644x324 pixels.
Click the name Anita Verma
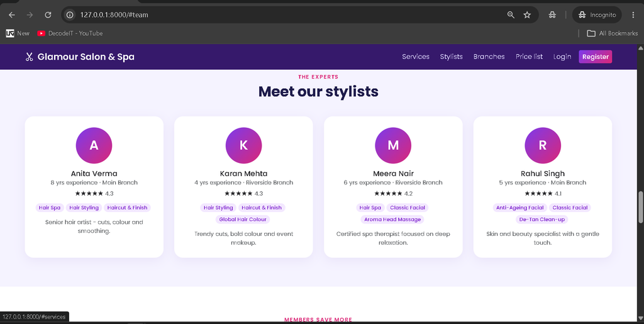pos(94,173)
